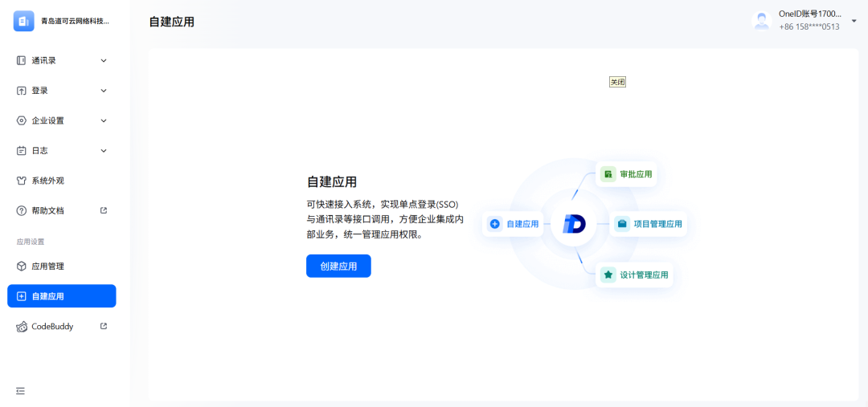Image resolution: width=868 pixels, height=407 pixels.
Task: Click the central ID logo in illustration
Action: [x=574, y=224]
